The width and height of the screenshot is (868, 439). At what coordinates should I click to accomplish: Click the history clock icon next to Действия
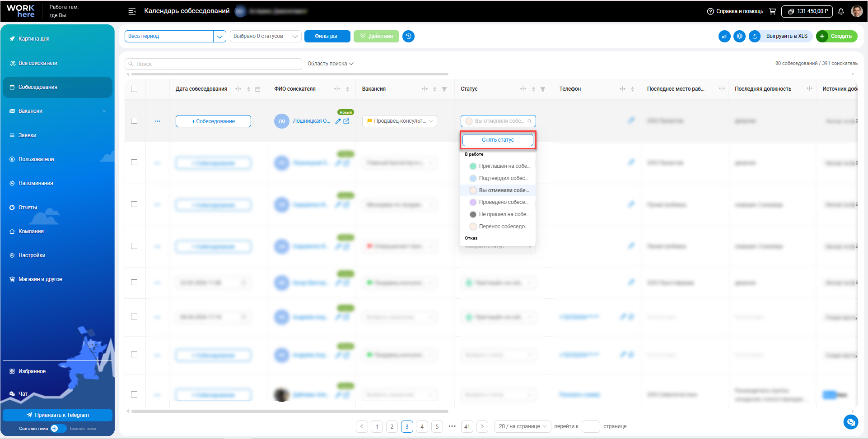tap(408, 36)
